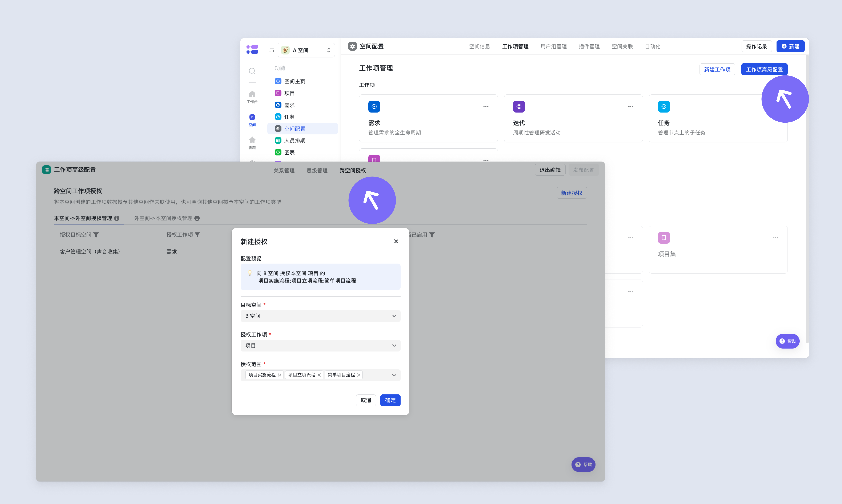Open 图表 in the sidebar
842x504 pixels.
coord(302,153)
